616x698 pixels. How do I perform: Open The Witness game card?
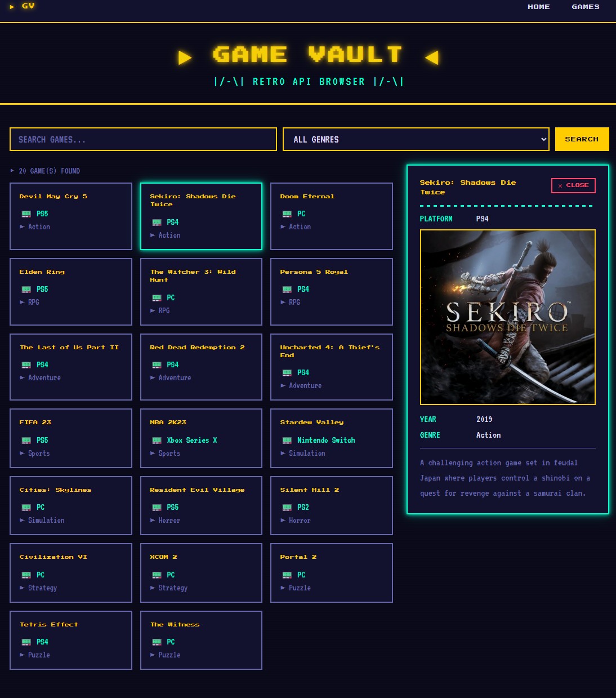(x=201, y=640)
